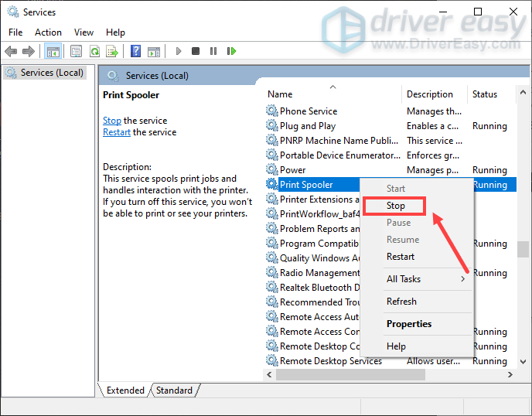
Task: Click the Export List toolbar icon
Action: pos(112,51)
